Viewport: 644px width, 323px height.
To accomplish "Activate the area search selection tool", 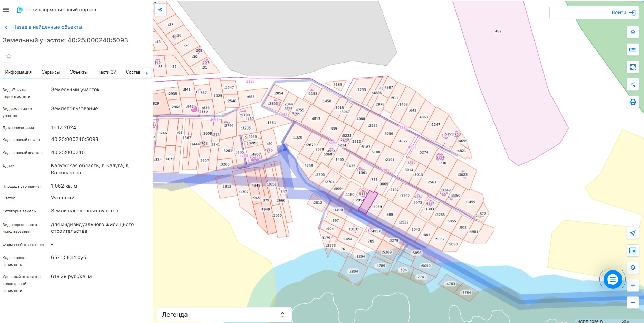I will point(633,67).
